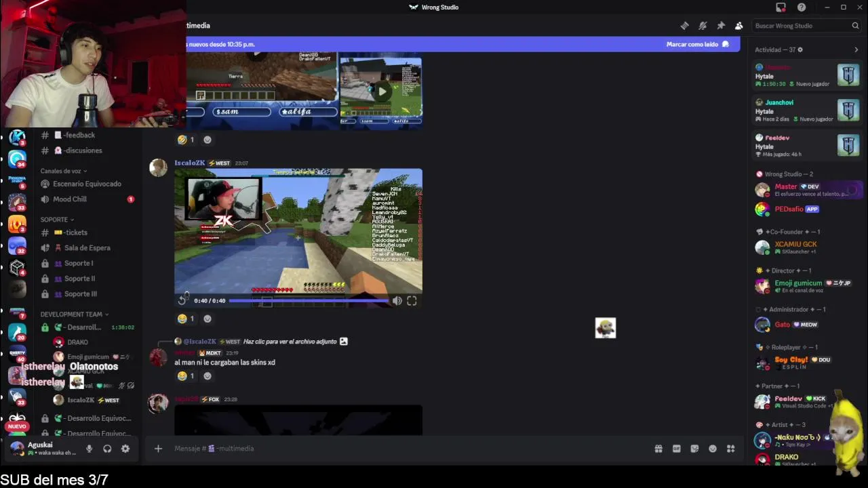
Task: Collapse the Canales de voz category
Action: (x=64, y=171)
